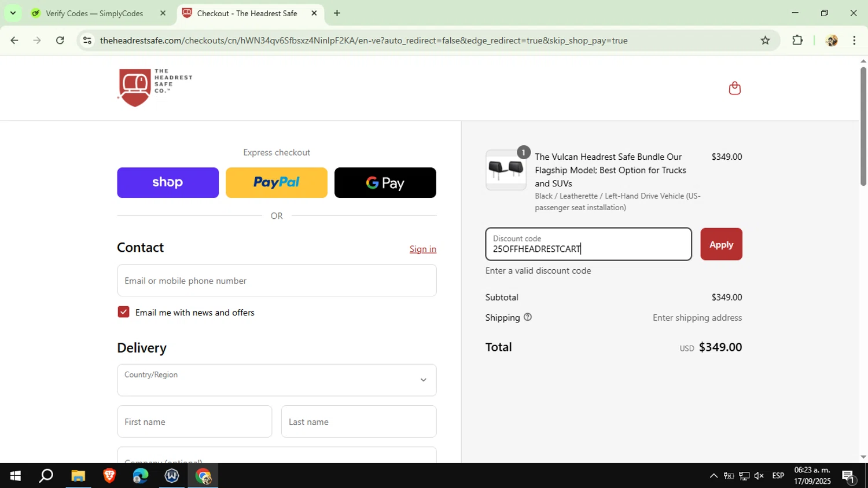Bookmark this page with the star icon
Screen dimensions: 868x488
click(x=765, y=41)
